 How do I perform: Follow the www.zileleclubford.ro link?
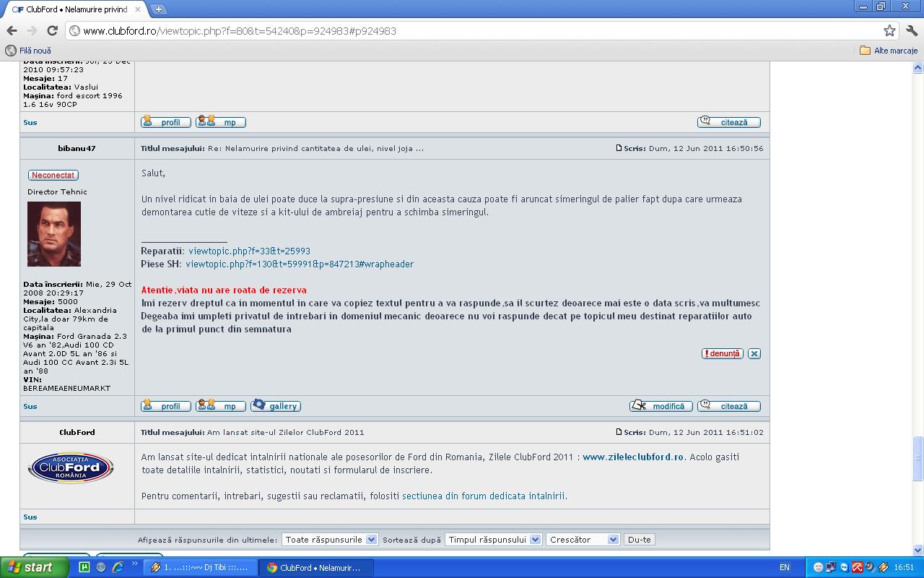coord(632,457)
